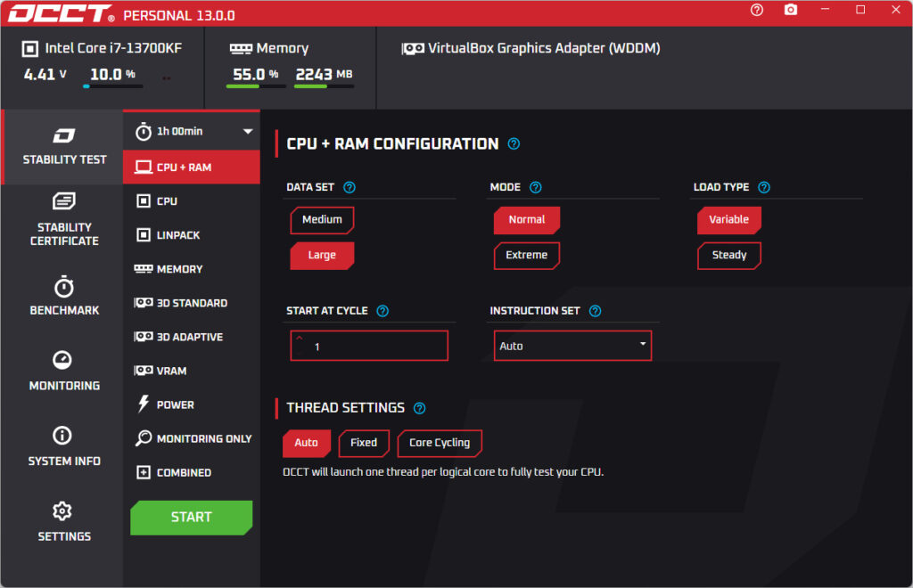This screenshot has height=588, width=913.
Task: Open the Instruction Set help icon
Action: 595,311
